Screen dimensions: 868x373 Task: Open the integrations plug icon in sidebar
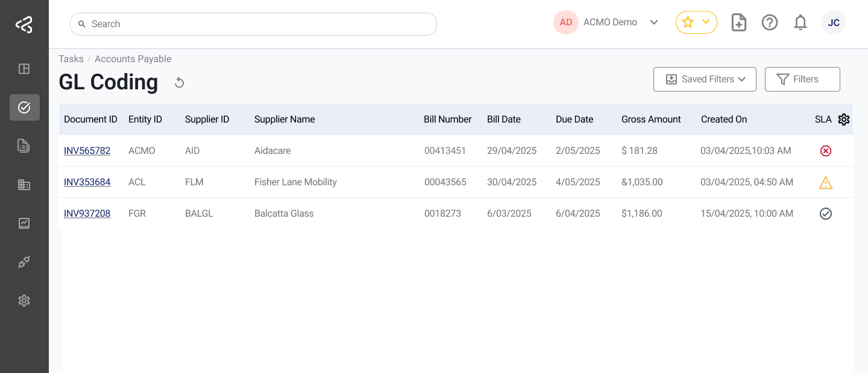pyautogui.click(x=24, y=262)
